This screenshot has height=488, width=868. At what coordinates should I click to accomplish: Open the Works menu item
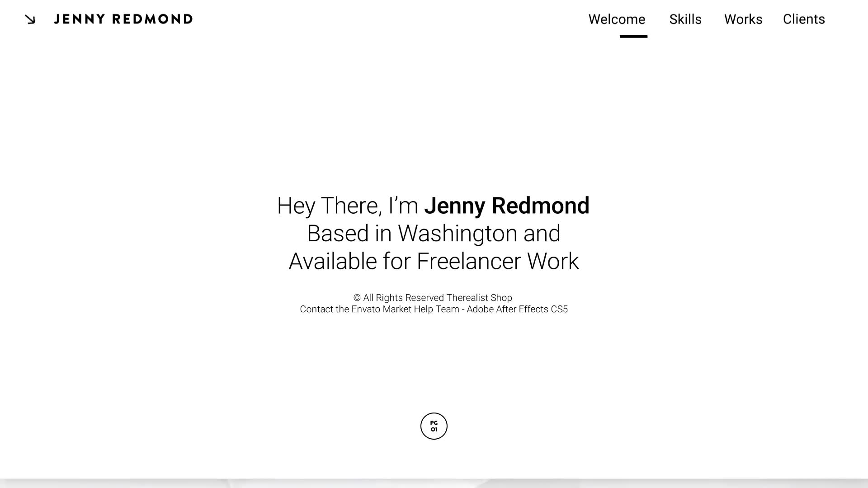[x=743, y=19]
